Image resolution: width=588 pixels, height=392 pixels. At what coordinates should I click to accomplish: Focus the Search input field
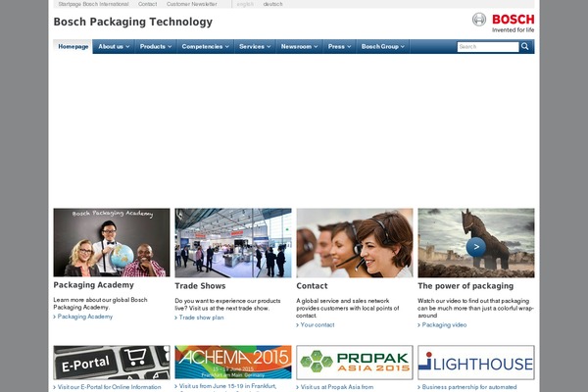[x=488, y=47]
